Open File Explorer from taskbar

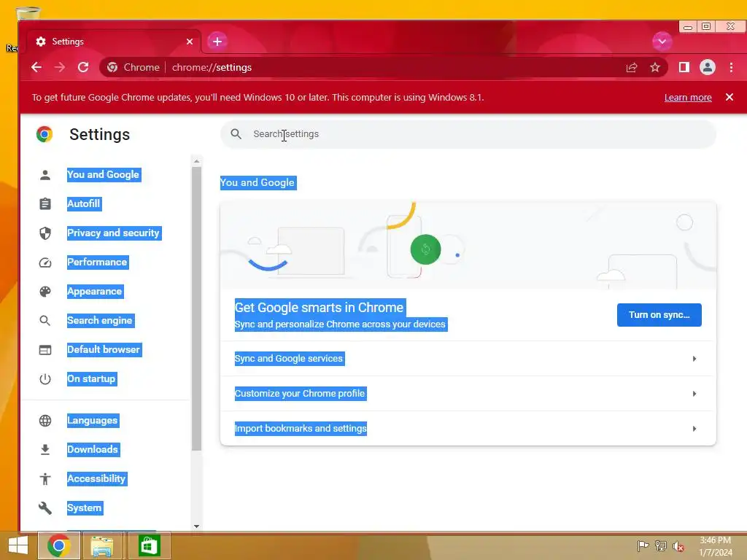click(x=102, y=545)
